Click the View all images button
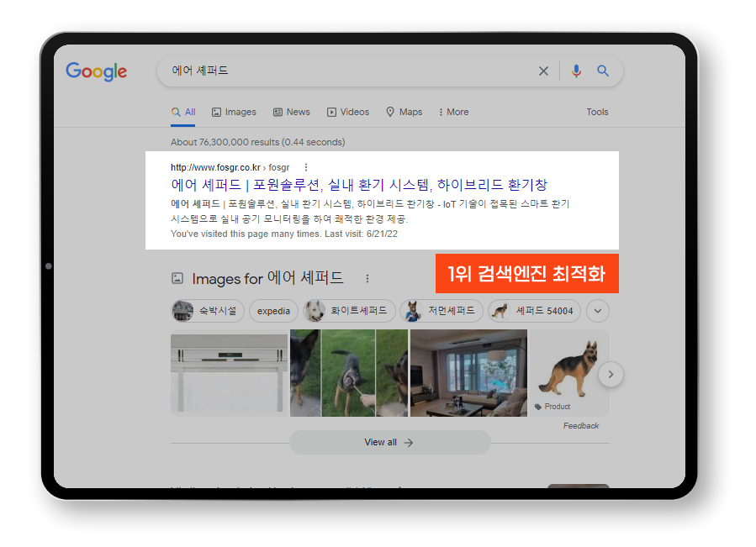Image resolution: width=756 pixels, height=547 pixels. click(389, 443)
